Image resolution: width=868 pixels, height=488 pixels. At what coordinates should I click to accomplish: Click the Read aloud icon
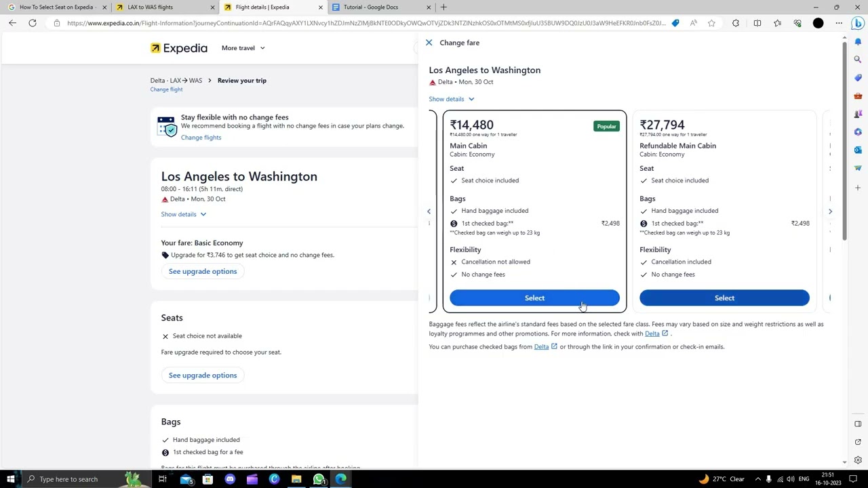coord(693,23)
